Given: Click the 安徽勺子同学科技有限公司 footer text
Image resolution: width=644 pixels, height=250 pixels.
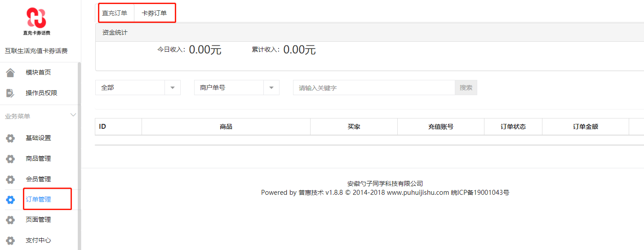Looking at the screenshot, I should coord(385,184).
